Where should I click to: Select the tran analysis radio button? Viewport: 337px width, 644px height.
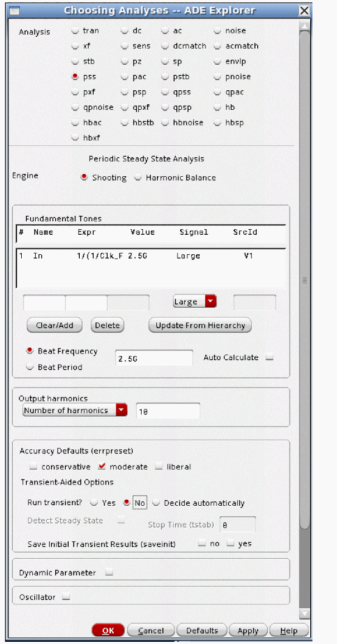tap(75, 31)
